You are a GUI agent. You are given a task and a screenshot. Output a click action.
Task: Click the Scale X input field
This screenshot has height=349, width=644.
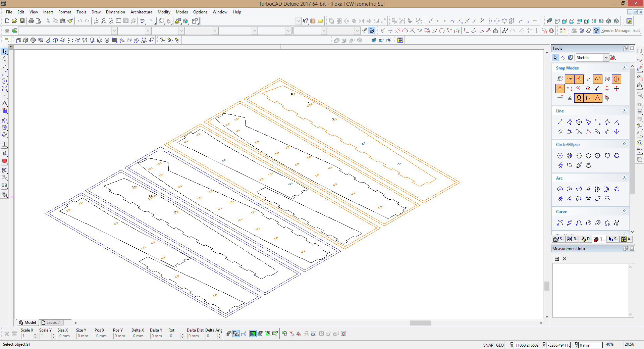click(x=27, y=336)
